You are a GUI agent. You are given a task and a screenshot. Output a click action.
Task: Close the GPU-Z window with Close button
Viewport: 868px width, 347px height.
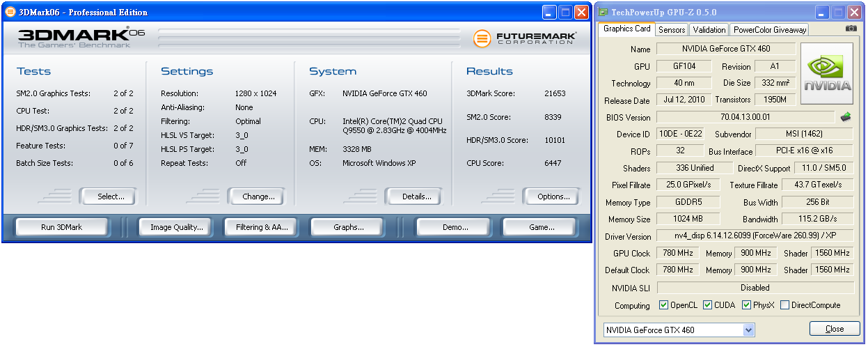click(x=834, y=329)
